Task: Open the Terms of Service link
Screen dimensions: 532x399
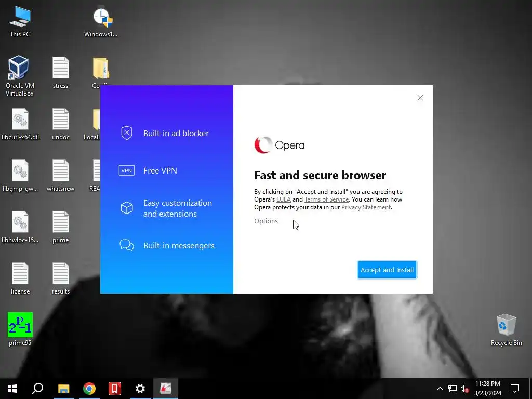Action: 326,199
